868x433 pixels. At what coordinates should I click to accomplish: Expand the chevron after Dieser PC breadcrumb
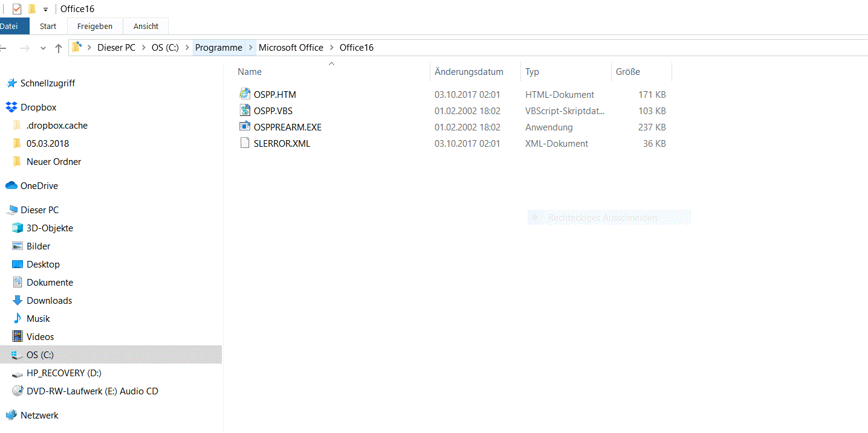point(144,48)
